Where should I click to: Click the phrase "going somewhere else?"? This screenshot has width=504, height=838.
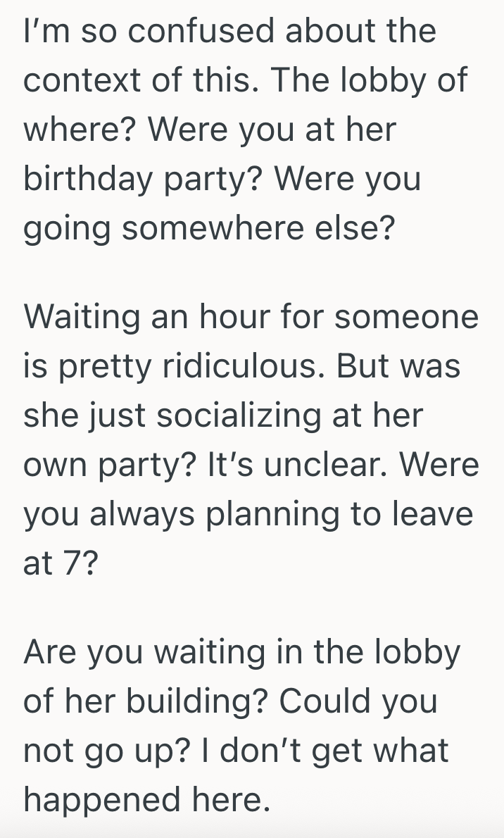point(208,229)
